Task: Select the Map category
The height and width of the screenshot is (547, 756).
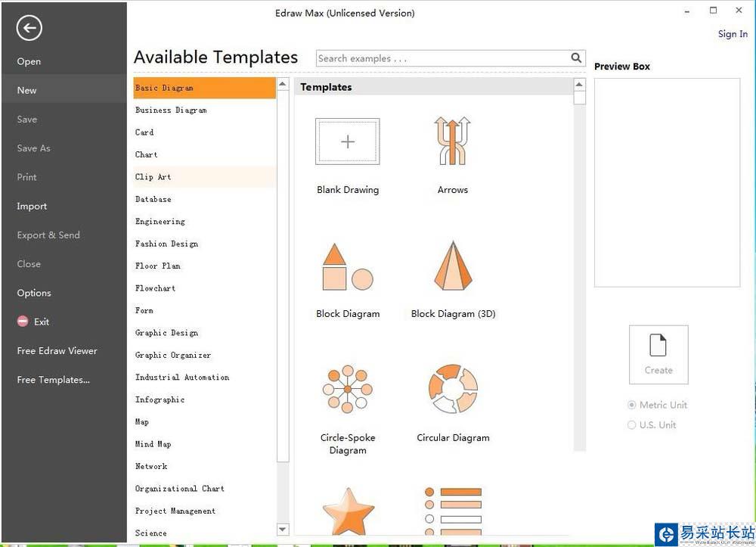Action: click(x=204, y=421)
